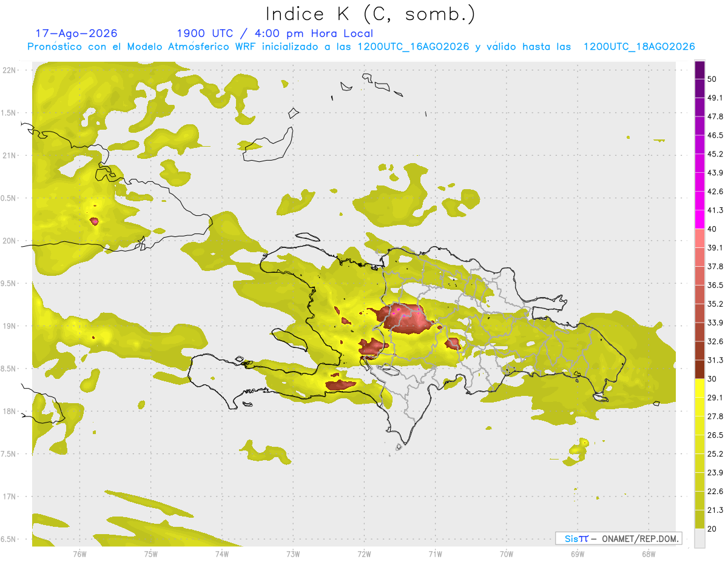Click the colorbar value "29.1"
The width and height of the screenshot is (728, 562).
point(716,397)
